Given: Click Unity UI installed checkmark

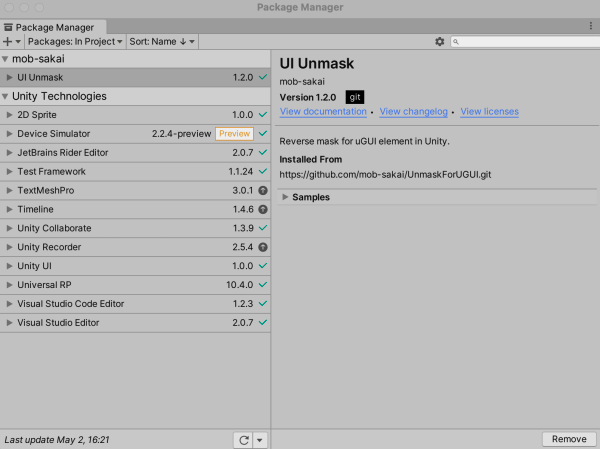Looking at the screenshot, I should 263,265.
